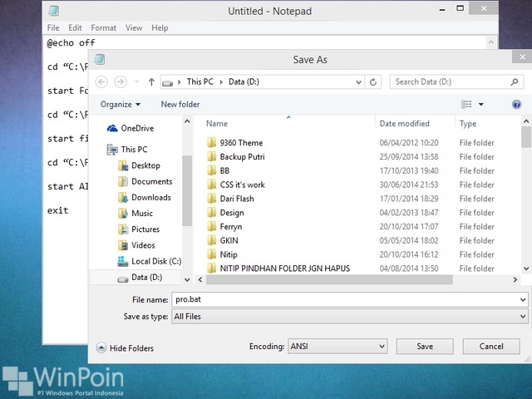Viewport: 532px width, 399px height.
Task: Click the 20/10/2014 17:07 date cell
Action: click(x=409, y=226)
